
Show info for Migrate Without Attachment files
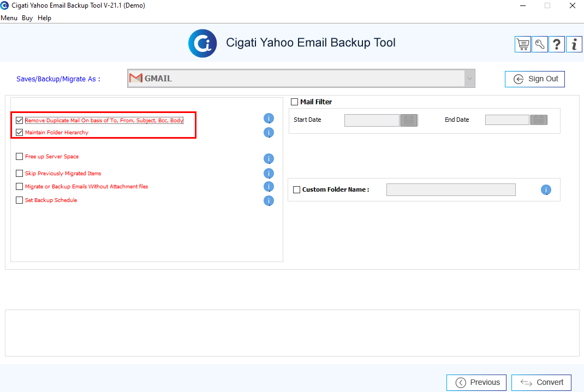pos(269,186)
